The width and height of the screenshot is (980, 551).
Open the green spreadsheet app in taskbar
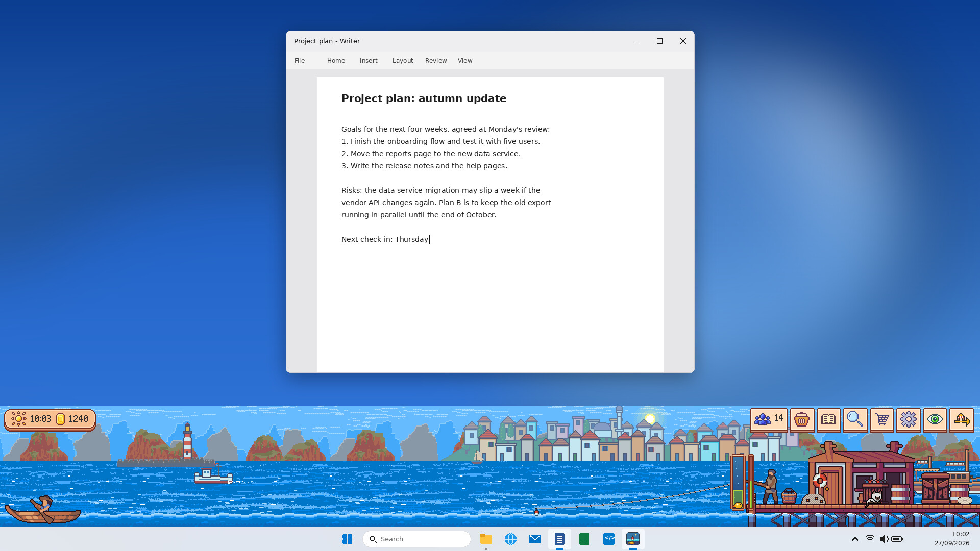tap(584, 539)
